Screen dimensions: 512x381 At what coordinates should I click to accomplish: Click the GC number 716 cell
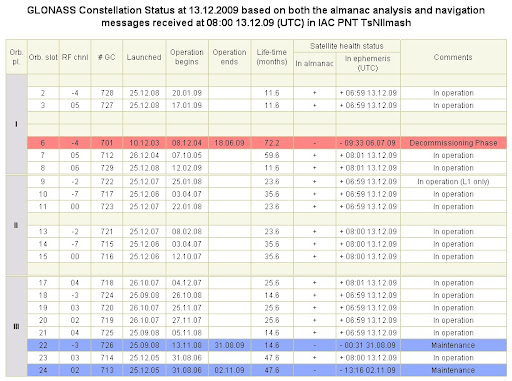pyautogui.click(x=107, y=257)
